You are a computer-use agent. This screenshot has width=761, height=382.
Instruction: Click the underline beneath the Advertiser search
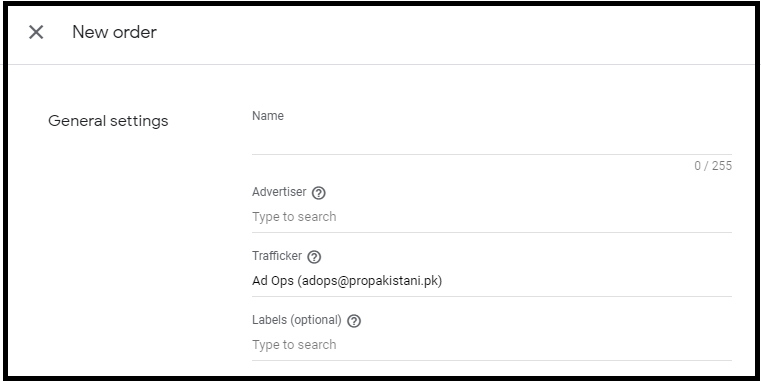[x=492, y=232]
